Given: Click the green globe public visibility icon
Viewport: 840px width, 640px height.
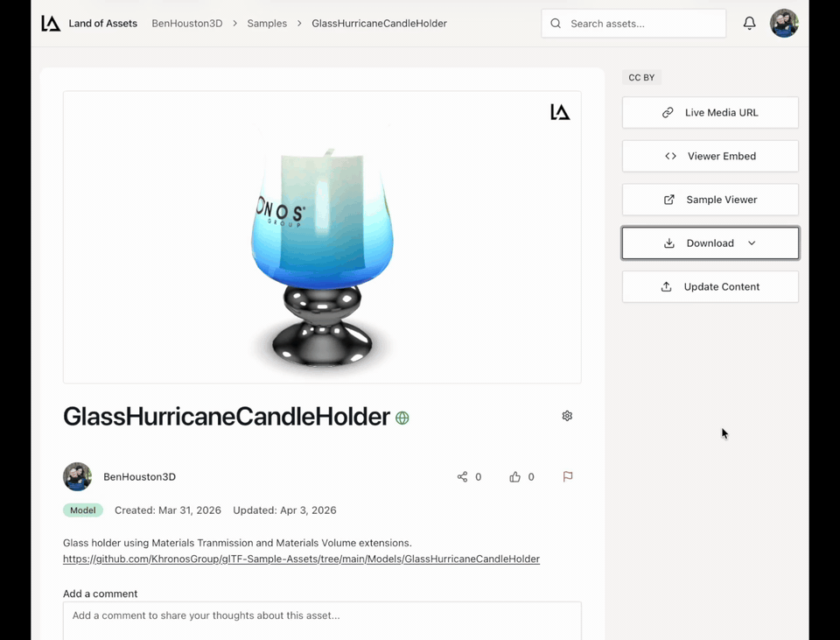Looking at the screenshot, I should coord(402,418).
